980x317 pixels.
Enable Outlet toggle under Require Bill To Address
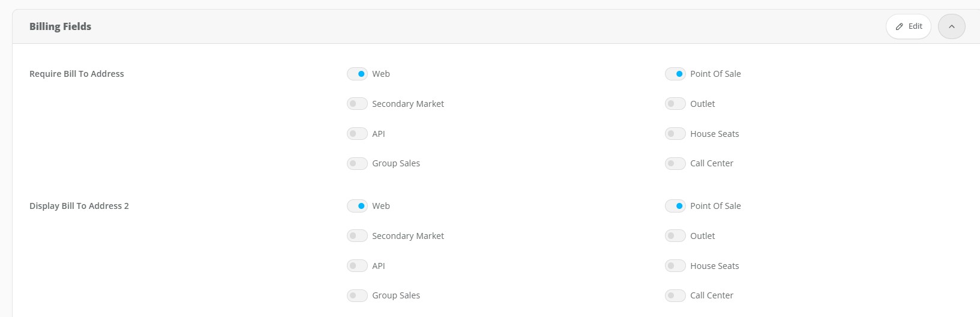(x=675, y=104)
